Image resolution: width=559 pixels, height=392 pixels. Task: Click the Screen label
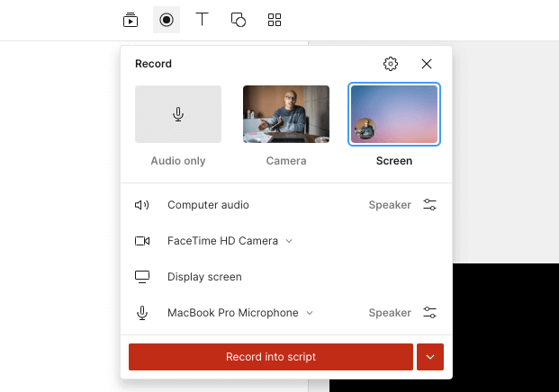(x=394, y=161)
